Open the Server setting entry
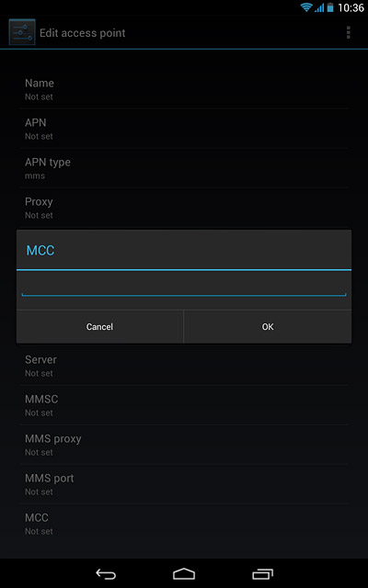The height and width of the screenshot is (588, 368). (x=184, y=366)
